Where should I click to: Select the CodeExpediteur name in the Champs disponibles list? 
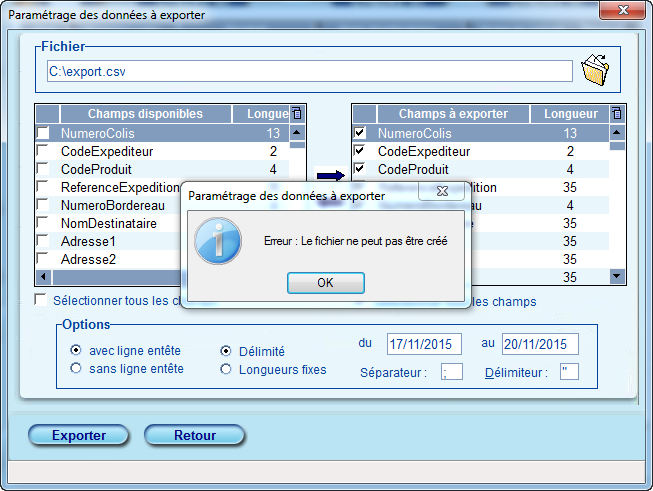107,151
